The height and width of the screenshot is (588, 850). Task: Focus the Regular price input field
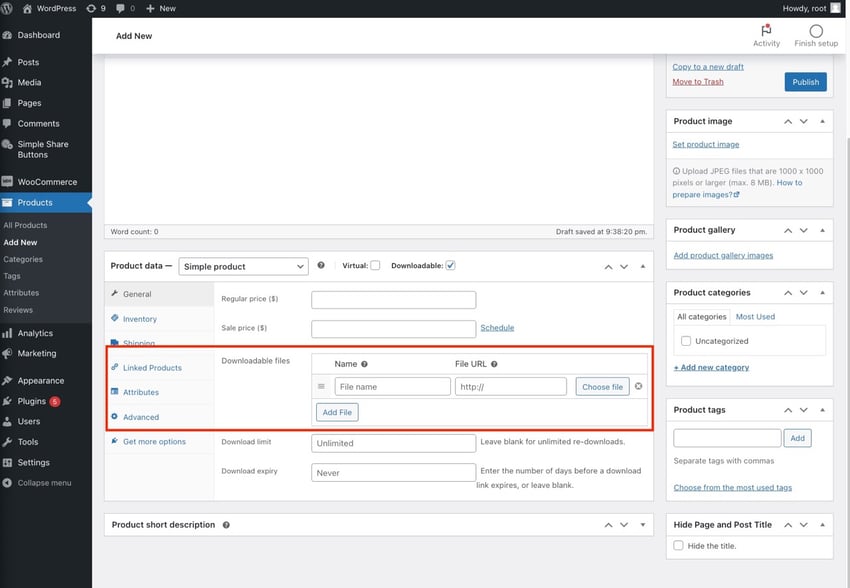(394, 300)
